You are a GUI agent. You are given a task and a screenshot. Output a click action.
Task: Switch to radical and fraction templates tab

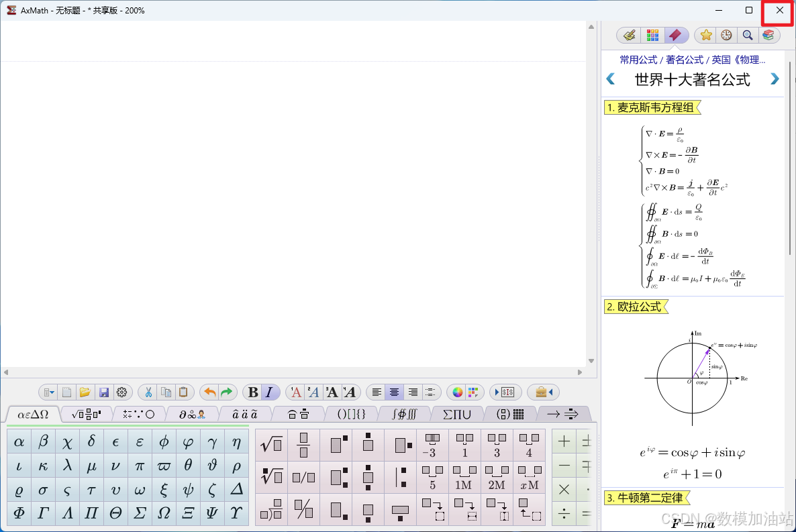pos(87,414)
